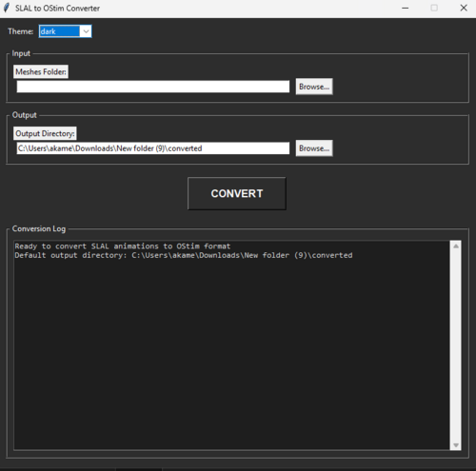Click the 'Meshes Folder:' label
The height and width of the screenshot is (471, 476).
coord(41,71)
